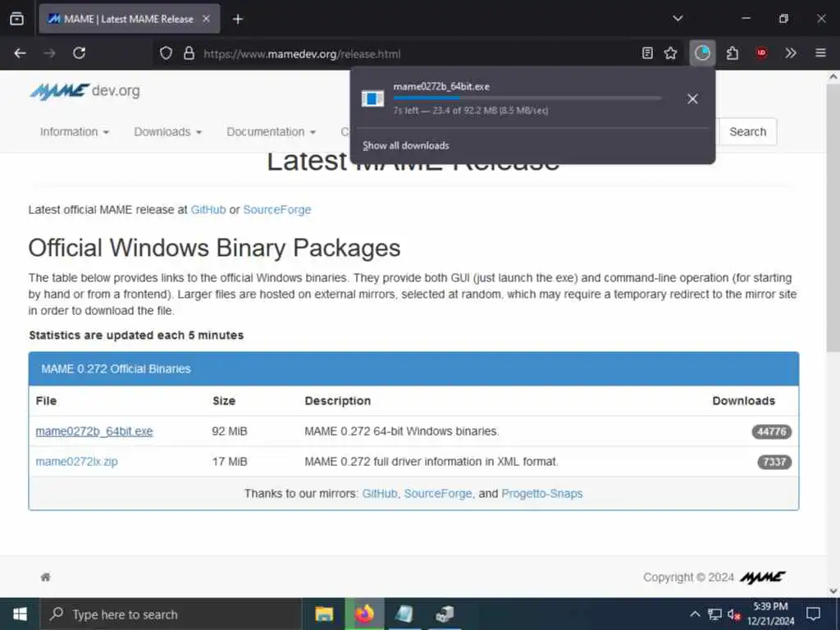
Task: Click the padlock site security icon
Action: [x=189, y=53]
